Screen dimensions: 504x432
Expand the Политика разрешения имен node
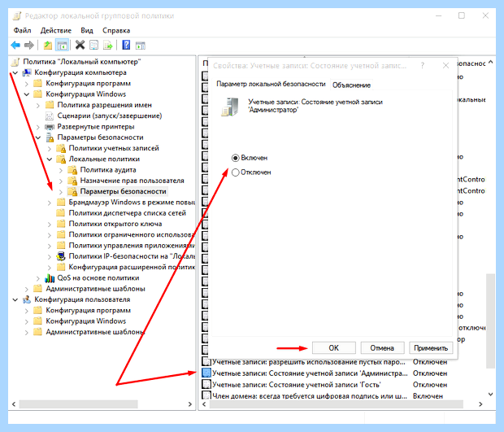(x=38, y=105)
